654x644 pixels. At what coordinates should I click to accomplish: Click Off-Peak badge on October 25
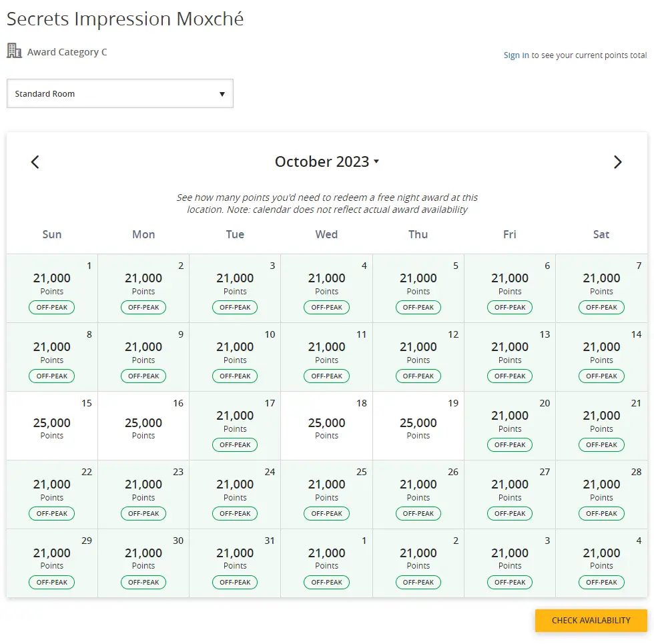(x=326, y=514)
